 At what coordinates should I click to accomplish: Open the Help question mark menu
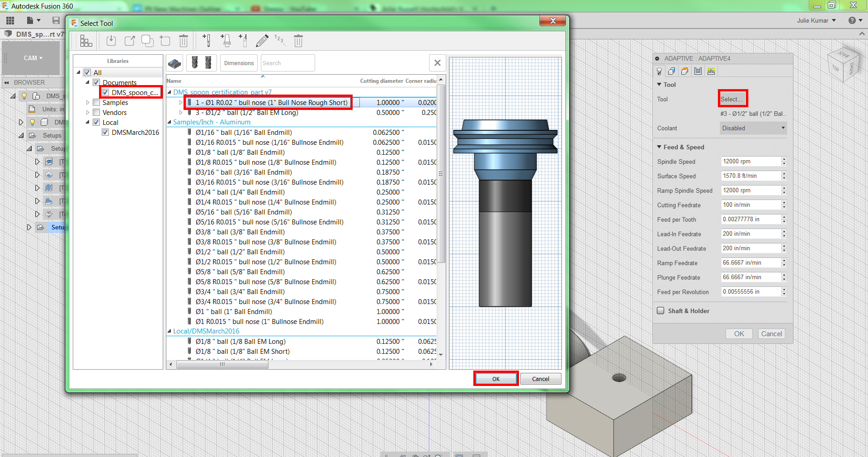coord(855,20)
